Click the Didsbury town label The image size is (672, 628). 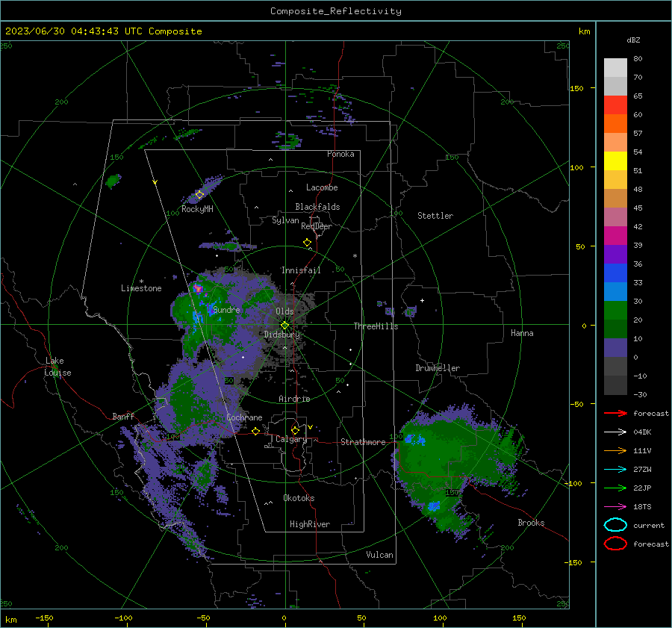tap(282, 335)
